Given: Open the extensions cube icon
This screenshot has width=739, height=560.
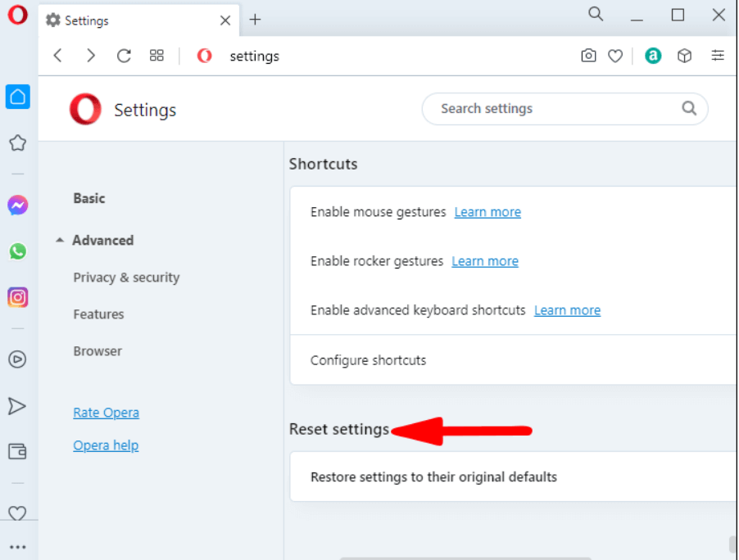Looking at the screenshot, I should click(684, 56).
